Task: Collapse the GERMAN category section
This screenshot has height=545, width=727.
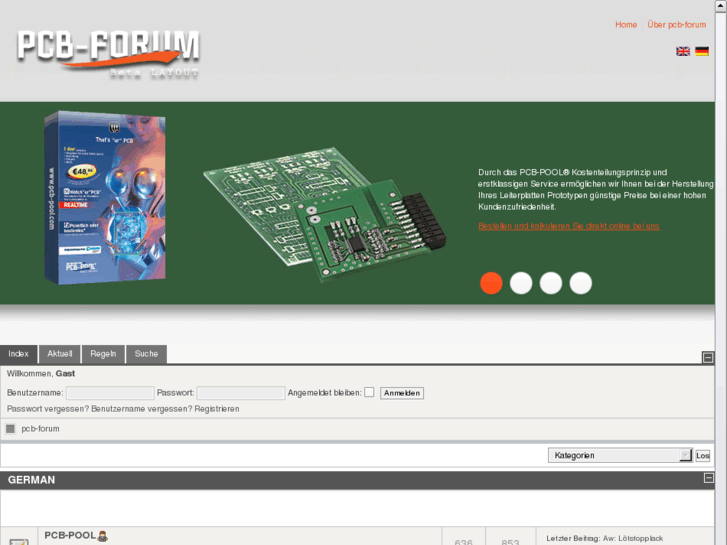Action: pos(708,478)
